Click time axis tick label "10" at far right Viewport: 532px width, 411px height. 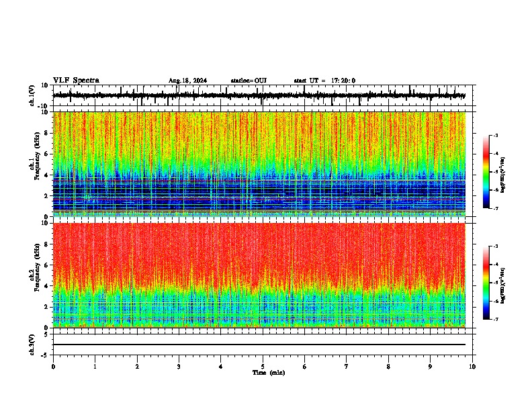[x=472, y=367]
